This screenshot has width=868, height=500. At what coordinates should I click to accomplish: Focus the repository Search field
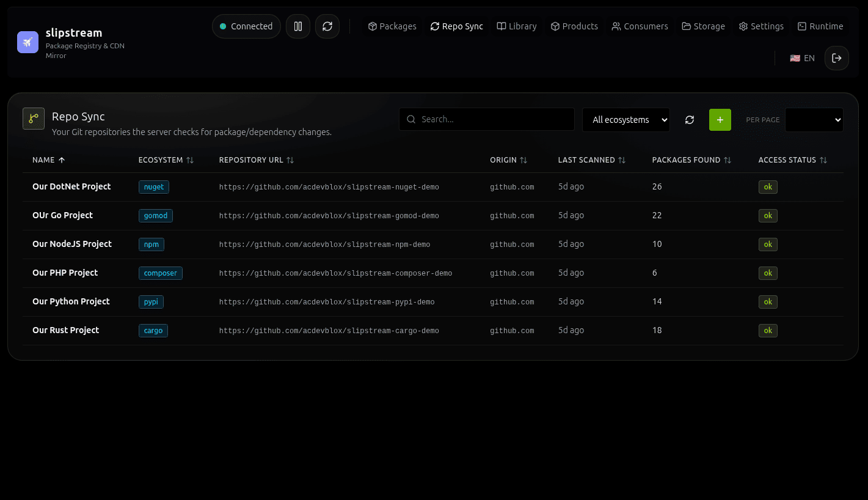pos(487,119)
